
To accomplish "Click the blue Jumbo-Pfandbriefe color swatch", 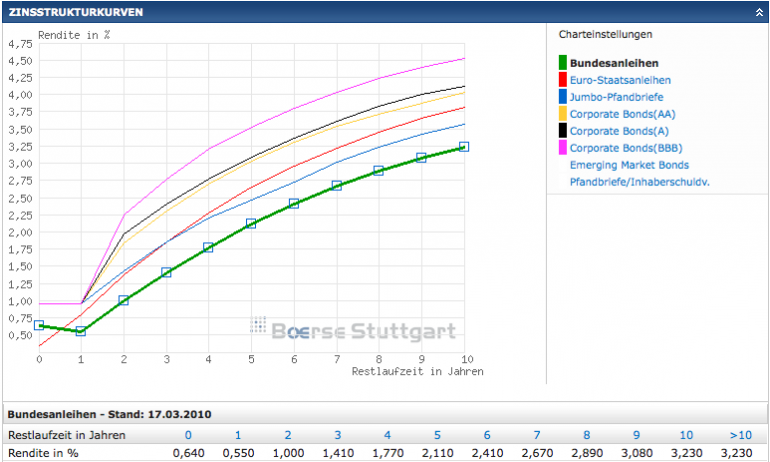I will coord(563,97).
